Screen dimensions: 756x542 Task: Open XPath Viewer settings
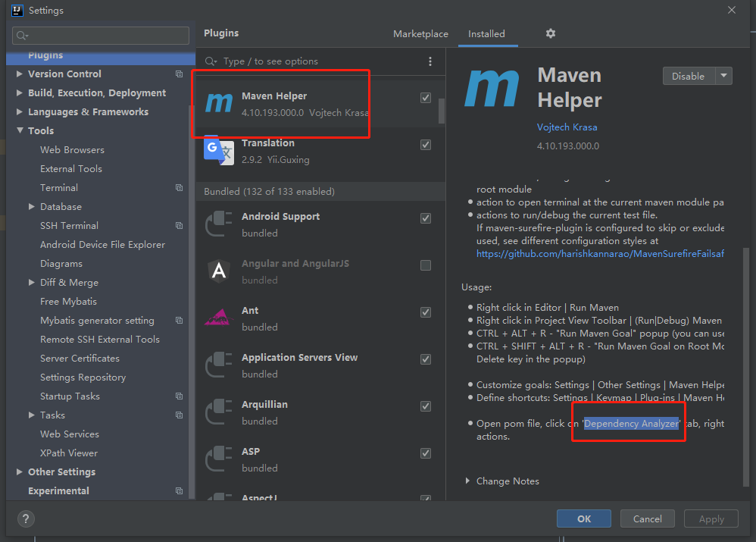click(69, 453)
